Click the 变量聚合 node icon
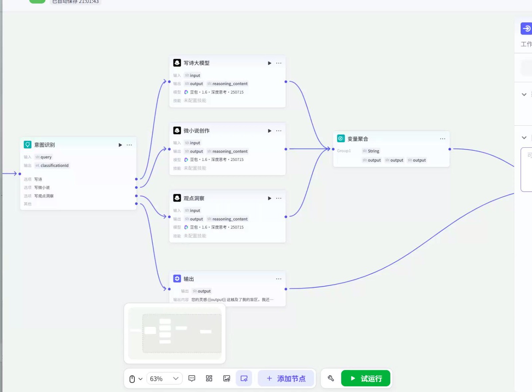This screenshot has width=532, height=392. point(341,139)
